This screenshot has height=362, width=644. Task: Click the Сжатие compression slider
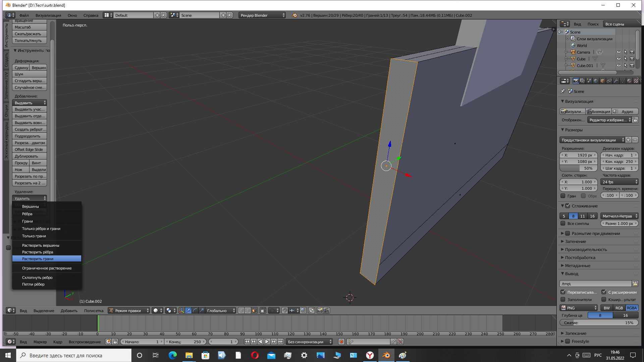pos(598,323)
